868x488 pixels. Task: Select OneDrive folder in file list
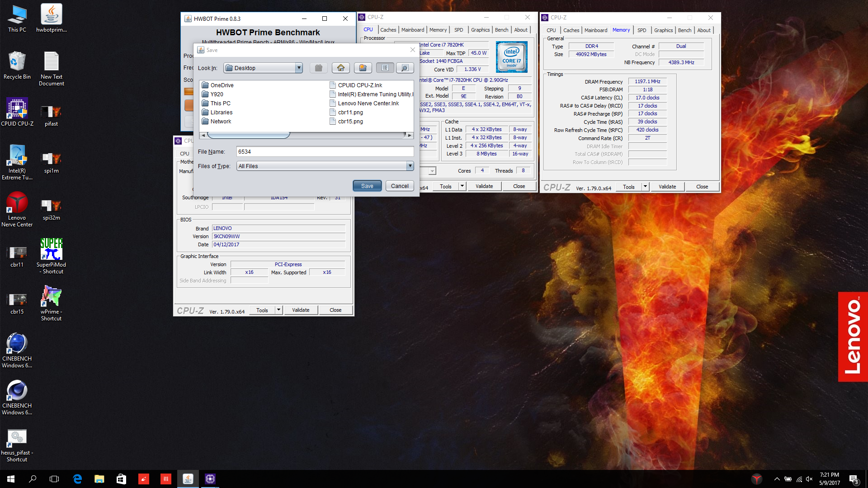[217, 85]
